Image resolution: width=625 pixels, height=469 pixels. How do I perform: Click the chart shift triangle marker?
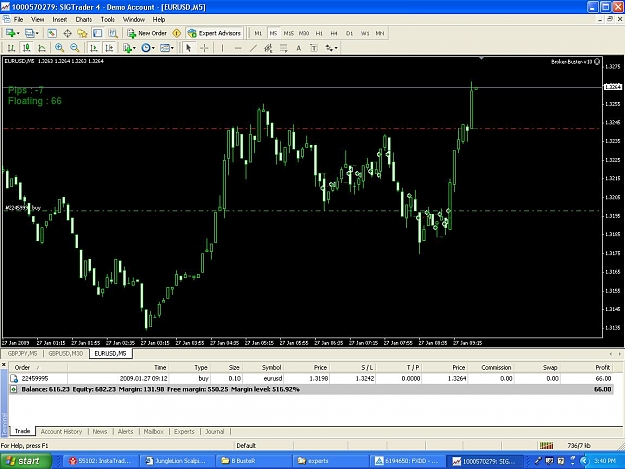pos(482,58)
